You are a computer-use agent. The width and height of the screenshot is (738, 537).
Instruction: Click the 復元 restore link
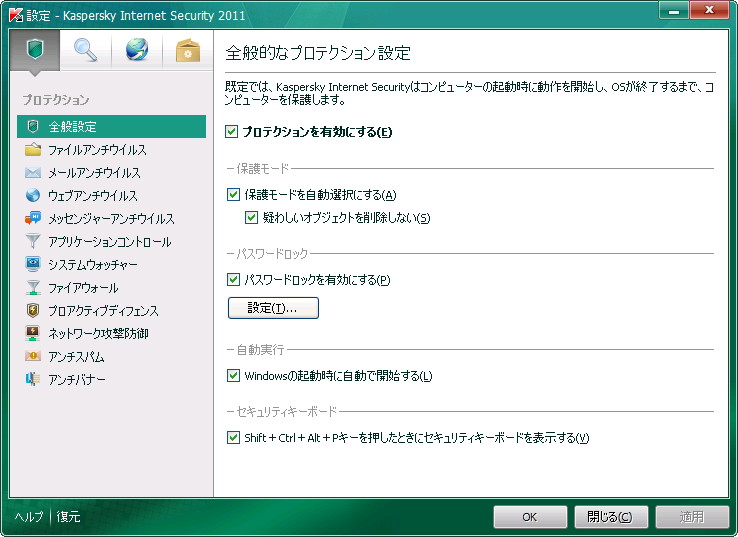[68, 517]
